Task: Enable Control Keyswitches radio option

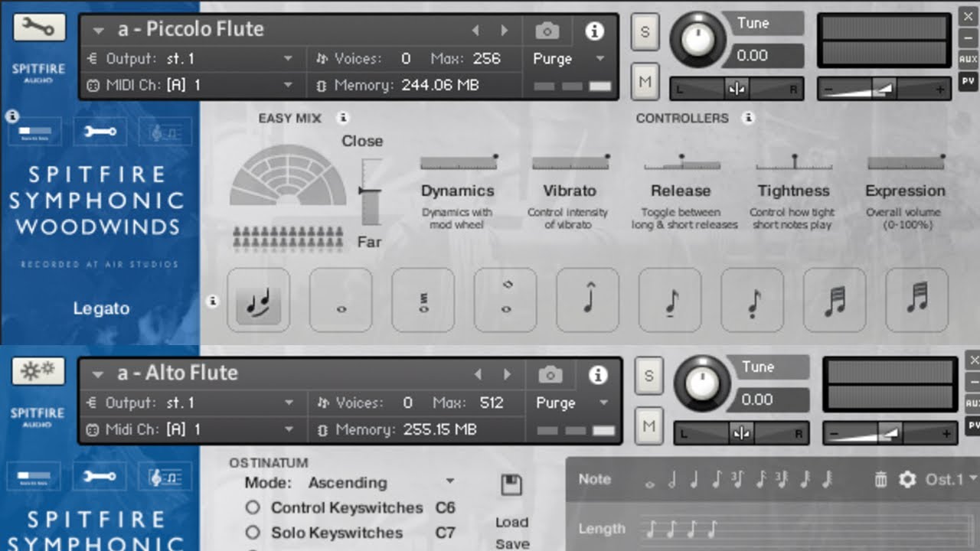Action: pyautogui.click(x=252, y=507)
